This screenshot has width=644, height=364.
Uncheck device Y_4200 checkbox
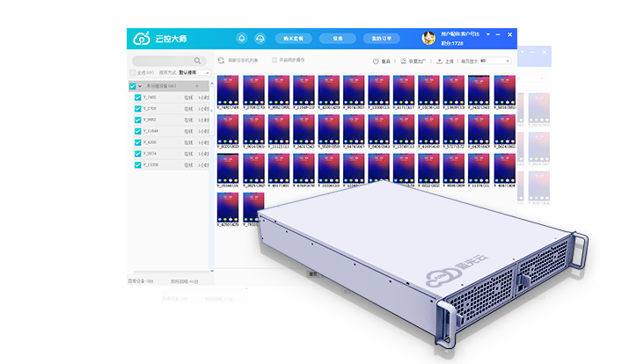(138, 142)
